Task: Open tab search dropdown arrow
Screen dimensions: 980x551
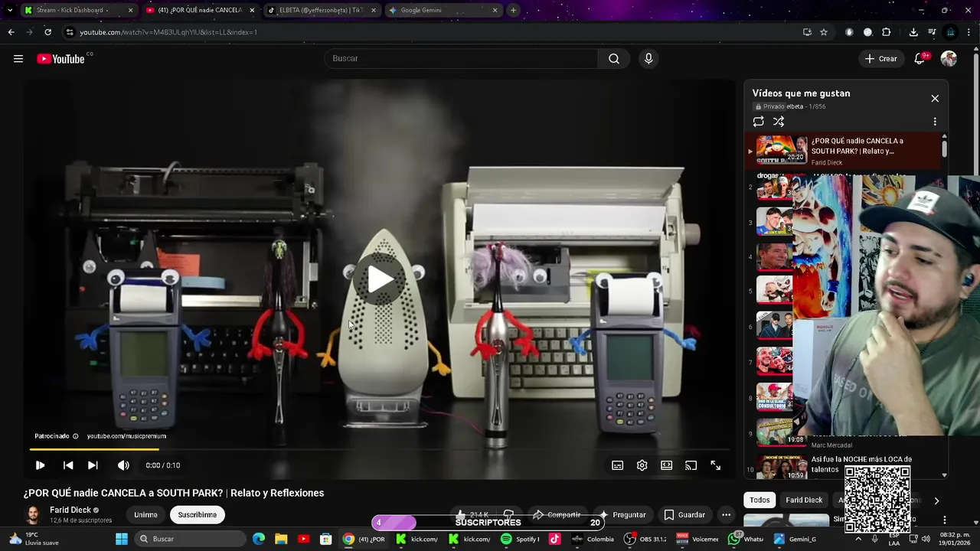Action: 9,10
